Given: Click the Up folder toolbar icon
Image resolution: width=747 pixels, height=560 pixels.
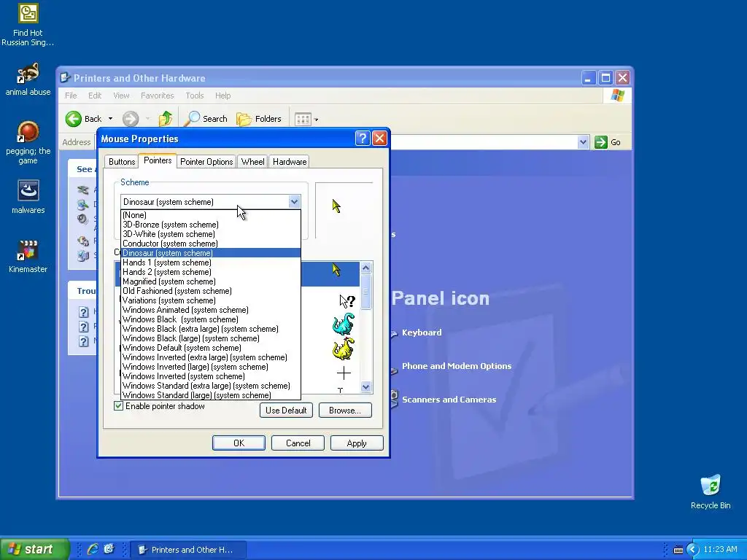Looking at the screenshot, I should tap(166, 119).
